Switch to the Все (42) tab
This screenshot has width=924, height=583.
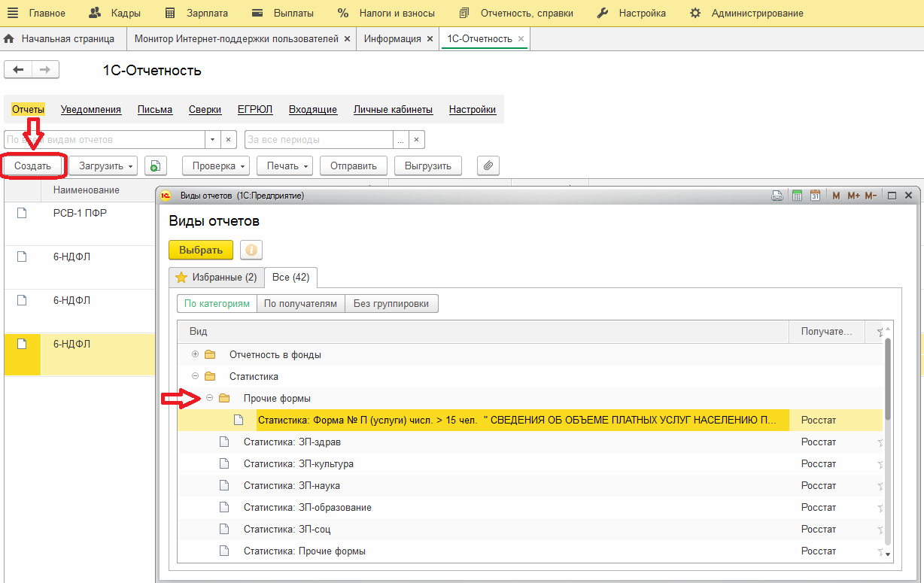coord(291,278)
